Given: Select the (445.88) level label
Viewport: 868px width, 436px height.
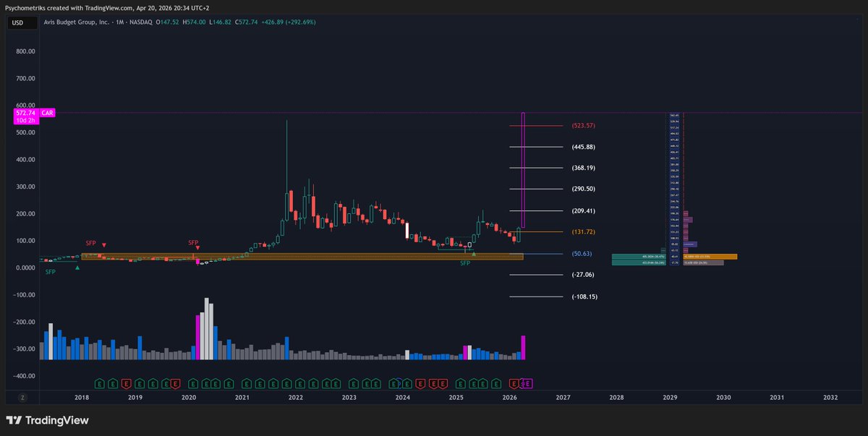Looking at the screenshot, I should [x=584, y=147].
